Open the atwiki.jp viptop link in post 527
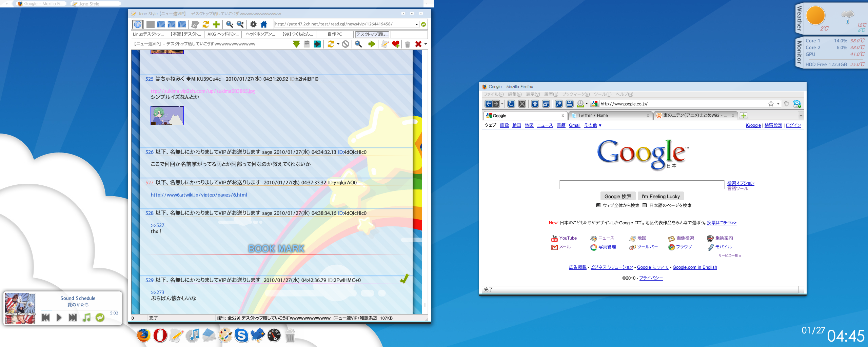This screenshot has width=868, height=347. 199,195
